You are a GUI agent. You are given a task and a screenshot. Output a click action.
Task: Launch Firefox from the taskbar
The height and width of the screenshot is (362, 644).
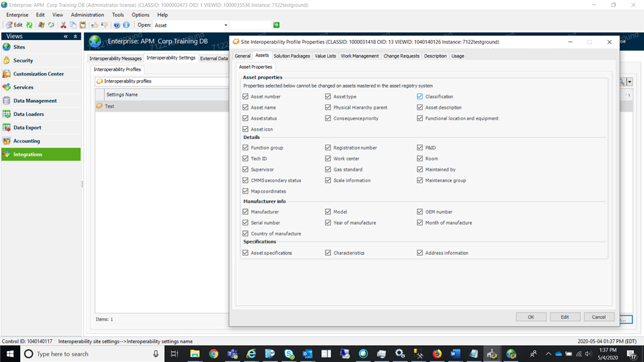pos(437,353)
